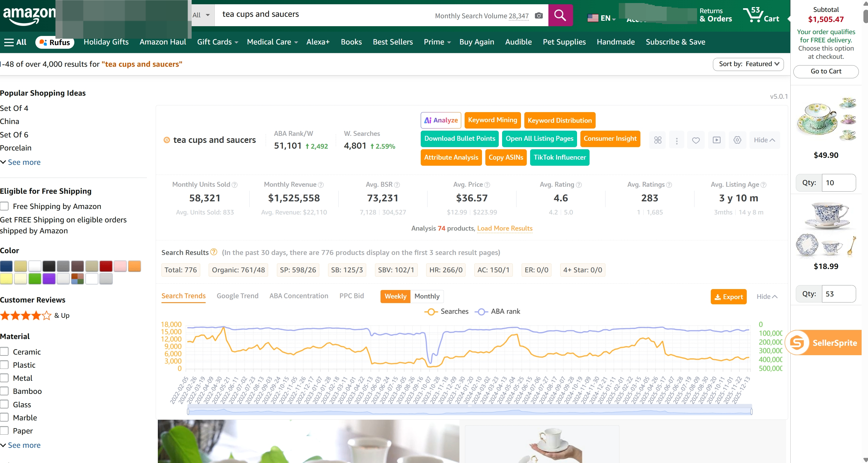Screen dimensions: 868x463
Task: Click the heart icon to favorite this keyword
Action: coord(696,140)
